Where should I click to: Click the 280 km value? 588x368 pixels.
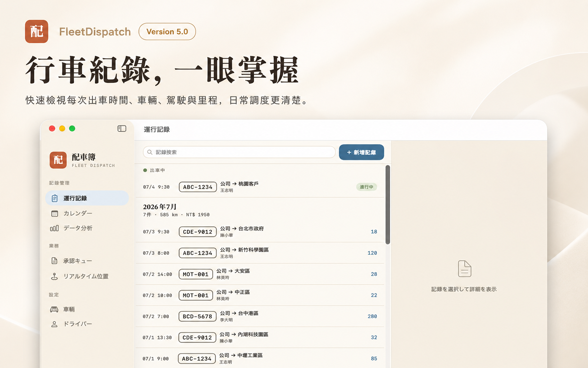coord(372,316)
